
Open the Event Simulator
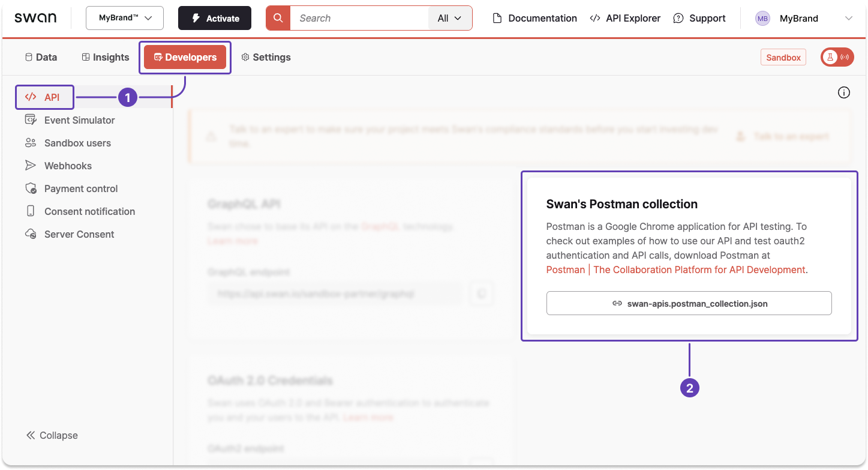coord(80,120)
